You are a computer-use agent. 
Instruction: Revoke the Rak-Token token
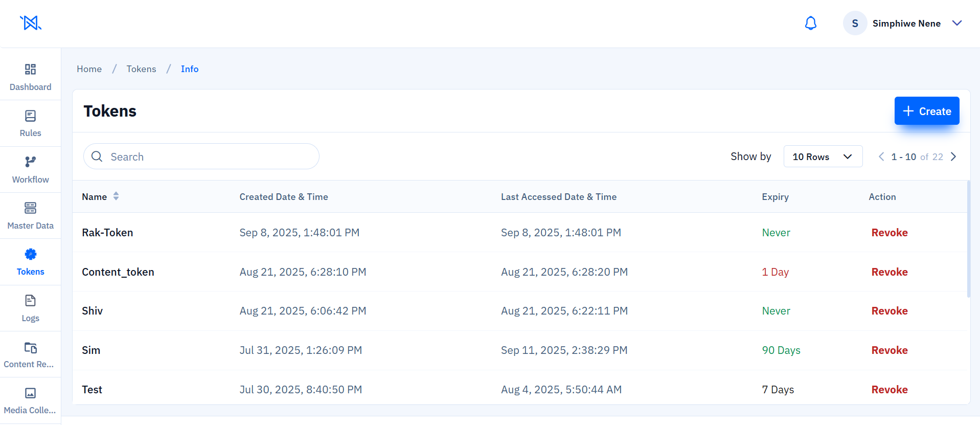(x=889, y=233)
